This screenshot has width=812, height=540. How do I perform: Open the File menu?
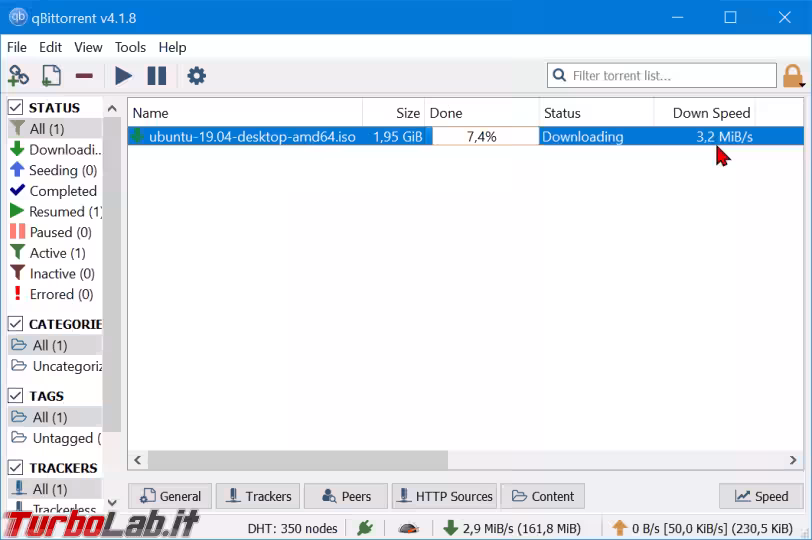coord(17,47)
